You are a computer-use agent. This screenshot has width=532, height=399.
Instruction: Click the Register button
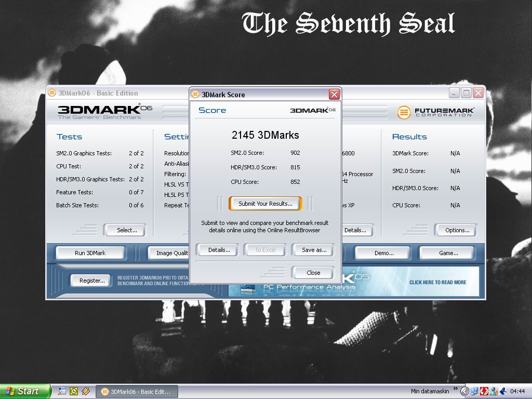(91, 281)
